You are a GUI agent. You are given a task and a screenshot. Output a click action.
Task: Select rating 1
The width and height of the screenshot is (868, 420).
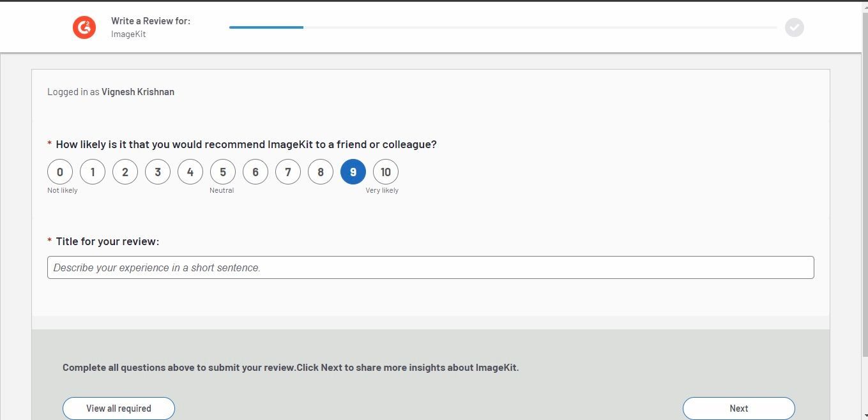pos(93,172)
